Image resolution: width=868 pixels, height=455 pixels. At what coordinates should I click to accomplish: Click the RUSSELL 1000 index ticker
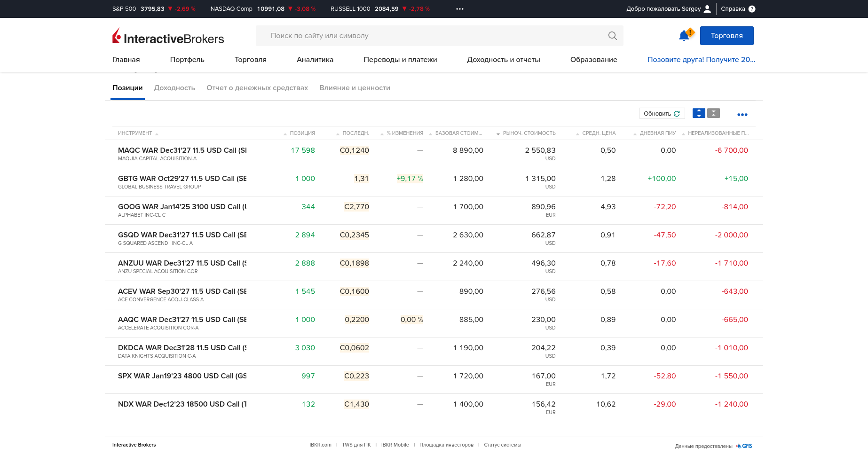(380, 9)
